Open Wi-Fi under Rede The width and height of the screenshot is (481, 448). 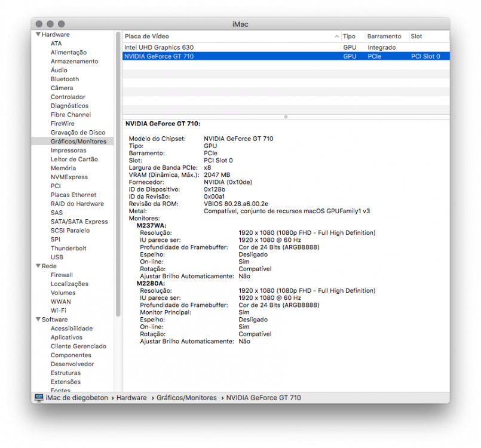pos(59,311)
